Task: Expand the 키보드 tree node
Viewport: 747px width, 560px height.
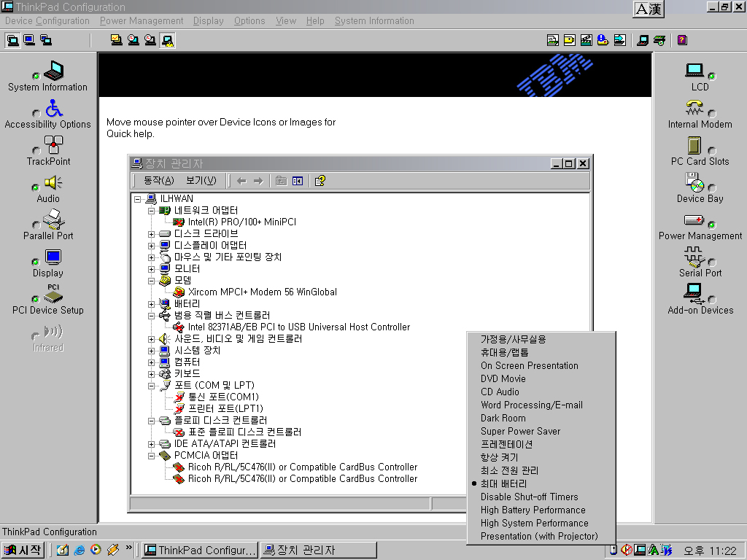Action: coord(152,374)
